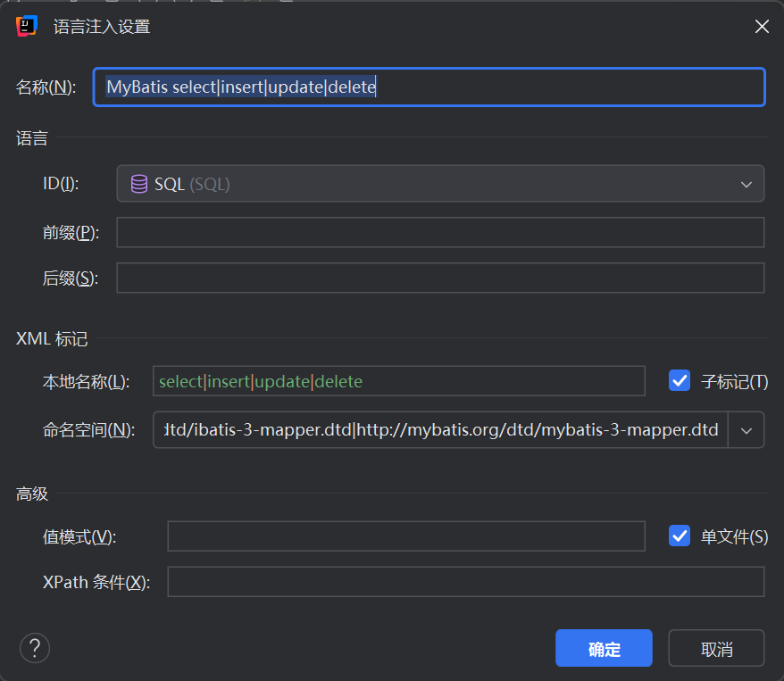Click the 本地名称(L) label
The width and height of the screenshot is (784, 681).
[87, 382]
